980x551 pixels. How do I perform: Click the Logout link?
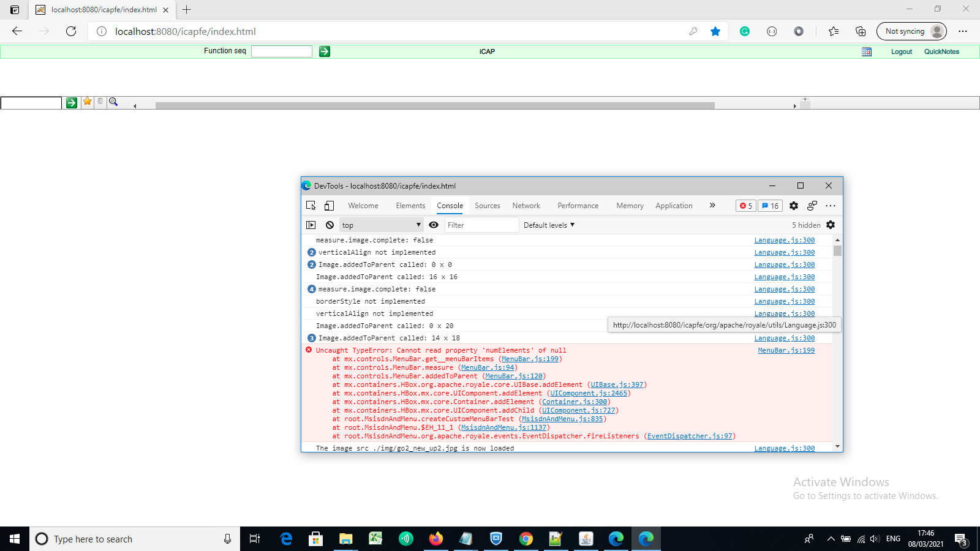[901, 51]
